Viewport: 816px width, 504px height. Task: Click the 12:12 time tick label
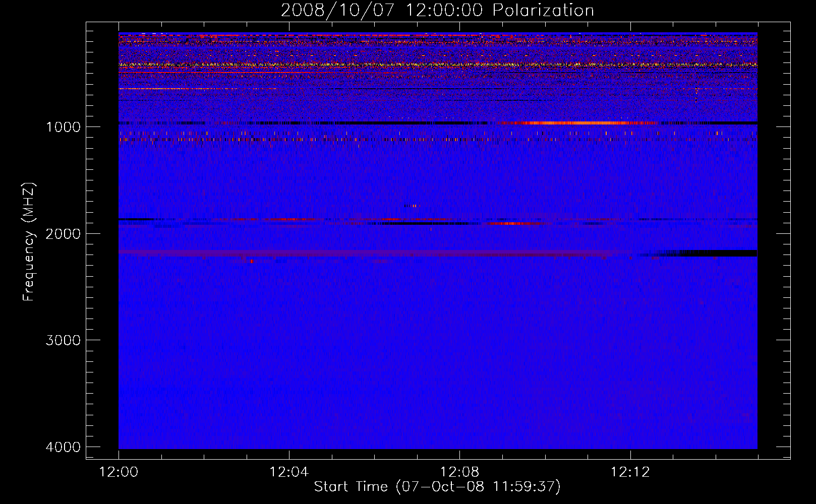pos(630,472)
